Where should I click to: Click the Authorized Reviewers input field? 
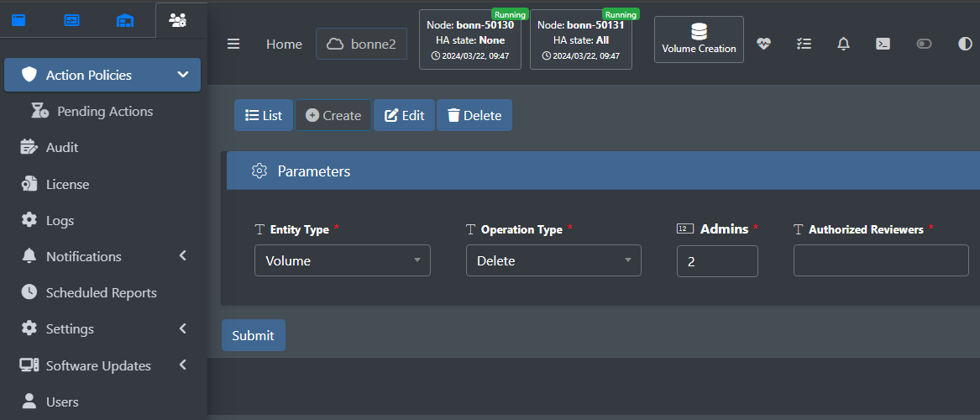click(x=881, y=260)
